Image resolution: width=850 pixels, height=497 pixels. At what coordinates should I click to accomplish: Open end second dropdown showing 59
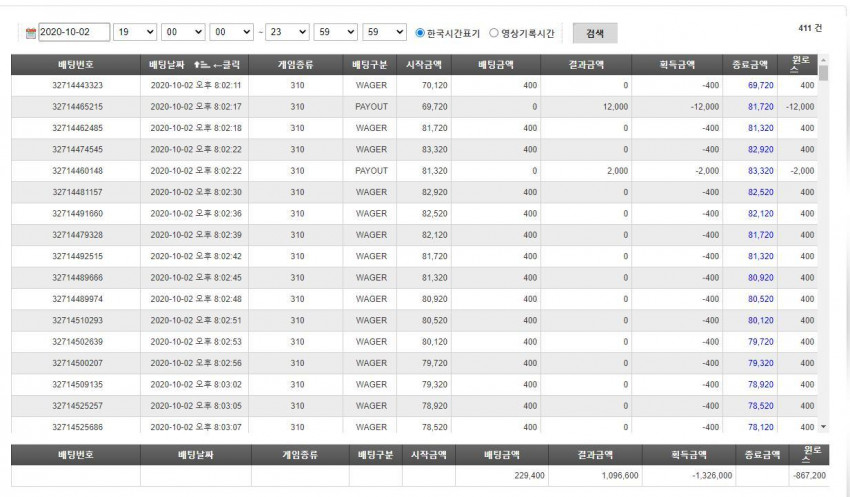click(384, 32)
